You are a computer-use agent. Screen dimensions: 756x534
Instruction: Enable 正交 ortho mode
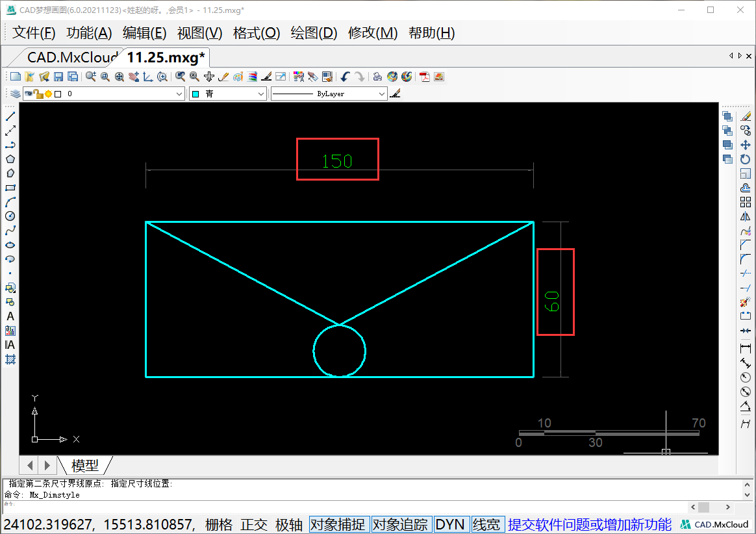254,525
